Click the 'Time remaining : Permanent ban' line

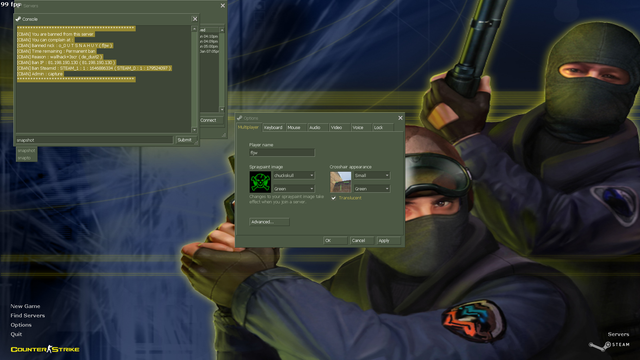(57, 51)
